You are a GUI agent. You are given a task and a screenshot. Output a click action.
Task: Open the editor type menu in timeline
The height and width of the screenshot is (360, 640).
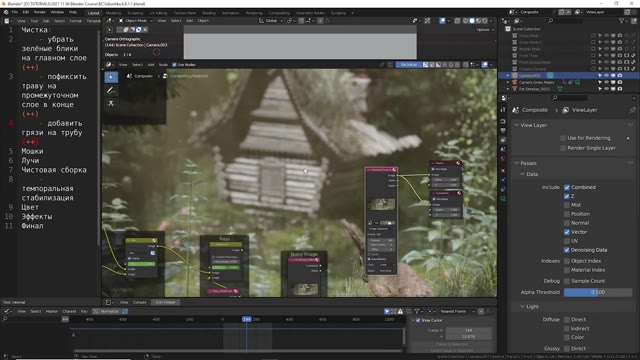coord(7,311)
